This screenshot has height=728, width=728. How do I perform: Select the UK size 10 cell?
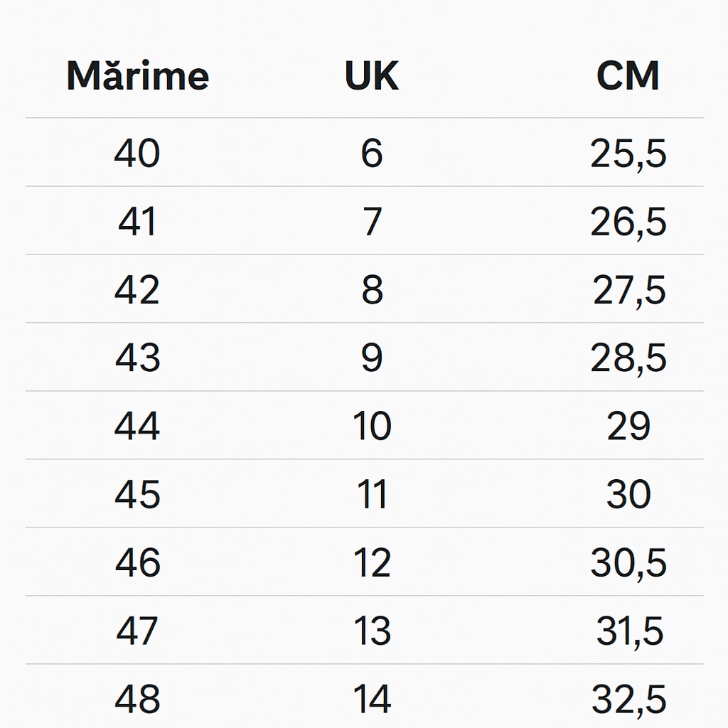coord(372,427)
